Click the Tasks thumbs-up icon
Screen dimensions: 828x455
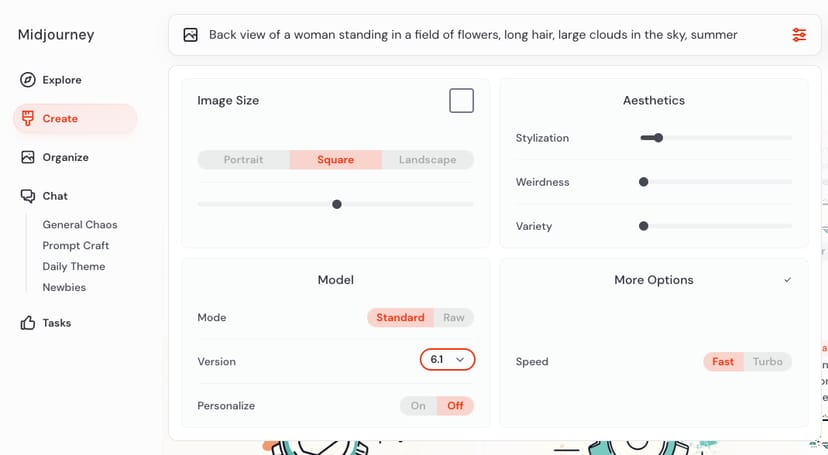point(28,323)
